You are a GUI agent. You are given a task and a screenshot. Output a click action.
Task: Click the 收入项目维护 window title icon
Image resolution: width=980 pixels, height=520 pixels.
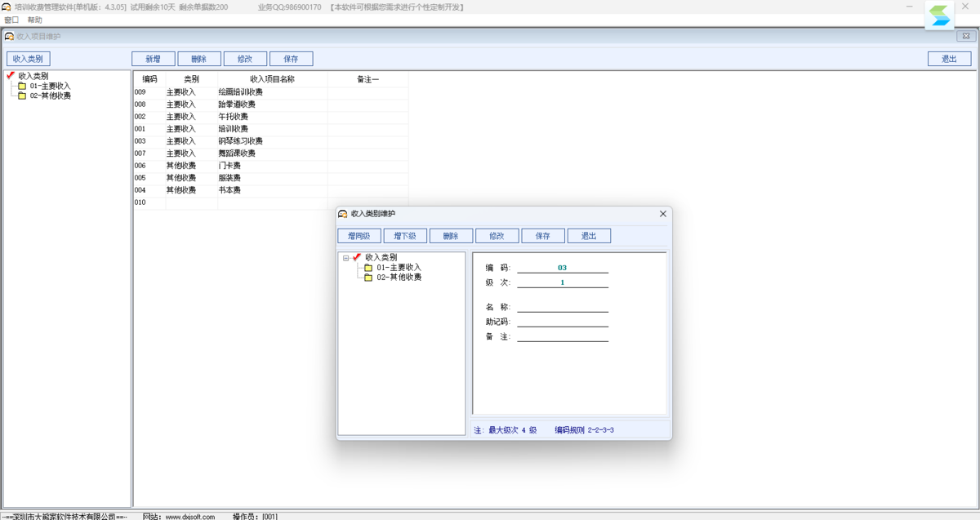(x=10, y=36)
